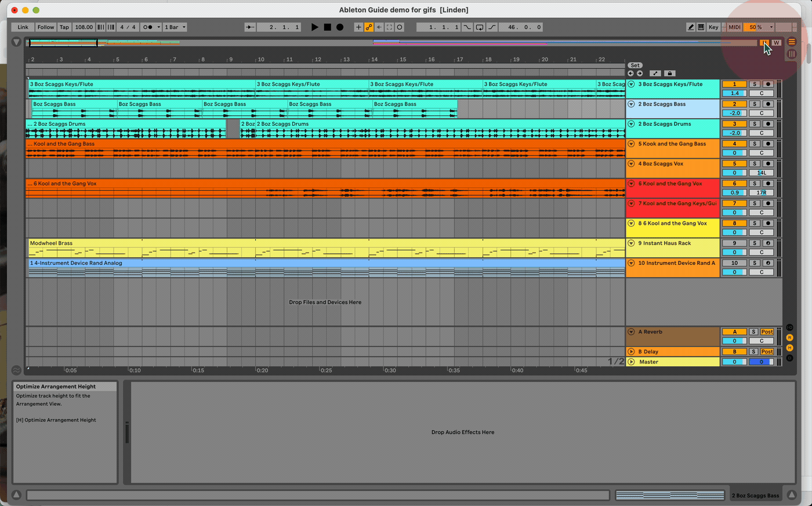The height and width of the screenshot is (506, 812).
Task: Solo the 2 Boz Scaggs Bass track
Action: (755, 104)
